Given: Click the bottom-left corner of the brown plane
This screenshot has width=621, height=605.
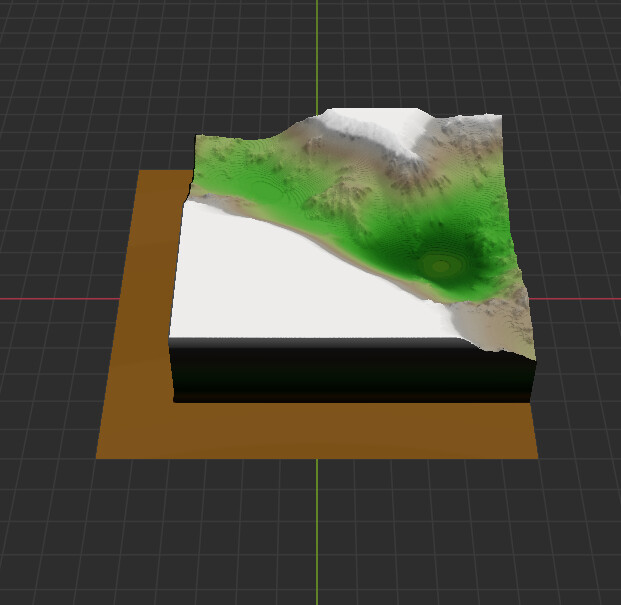Looking at the screenshot, I should [x=98, y=456].
